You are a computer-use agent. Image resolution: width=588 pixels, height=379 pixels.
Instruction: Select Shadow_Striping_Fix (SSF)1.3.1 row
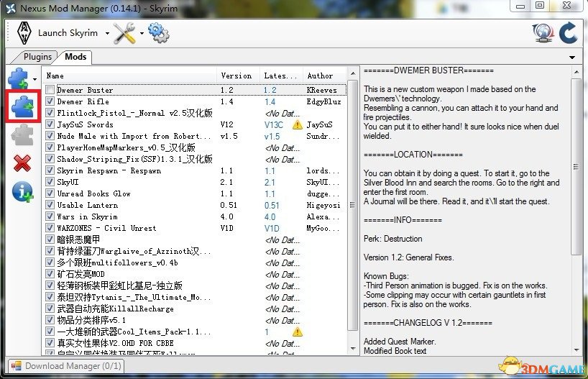195,159
